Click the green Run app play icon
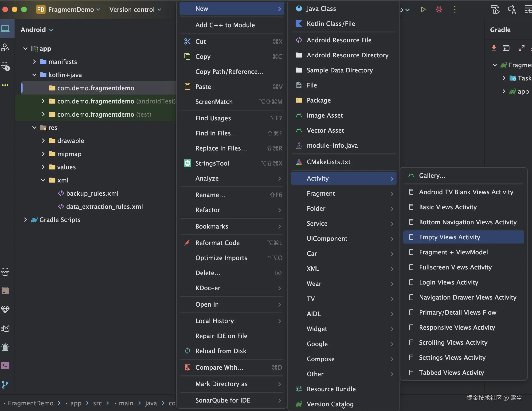 pos(423,9)
